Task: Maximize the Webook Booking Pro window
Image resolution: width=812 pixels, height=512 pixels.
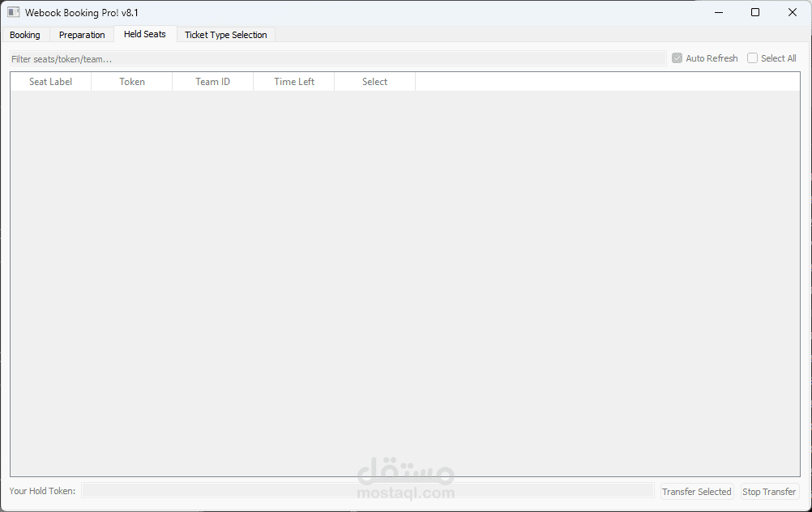Action: (754, 12)
